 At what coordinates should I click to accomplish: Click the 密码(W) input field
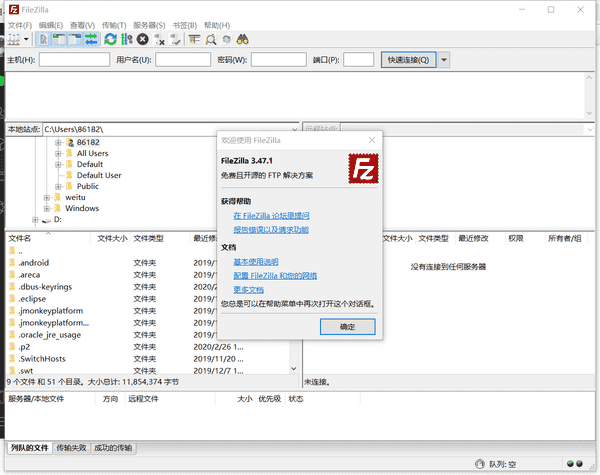[x=279, y=60]
